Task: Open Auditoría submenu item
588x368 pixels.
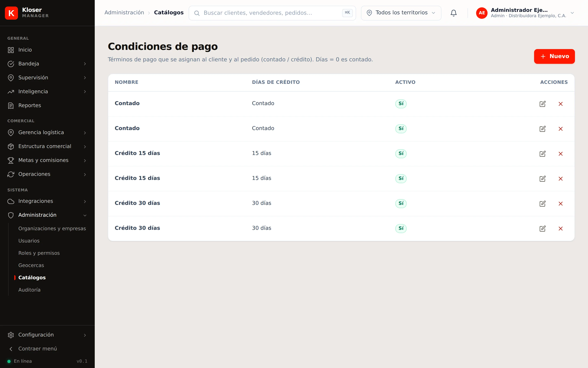Action: (29, 290)
